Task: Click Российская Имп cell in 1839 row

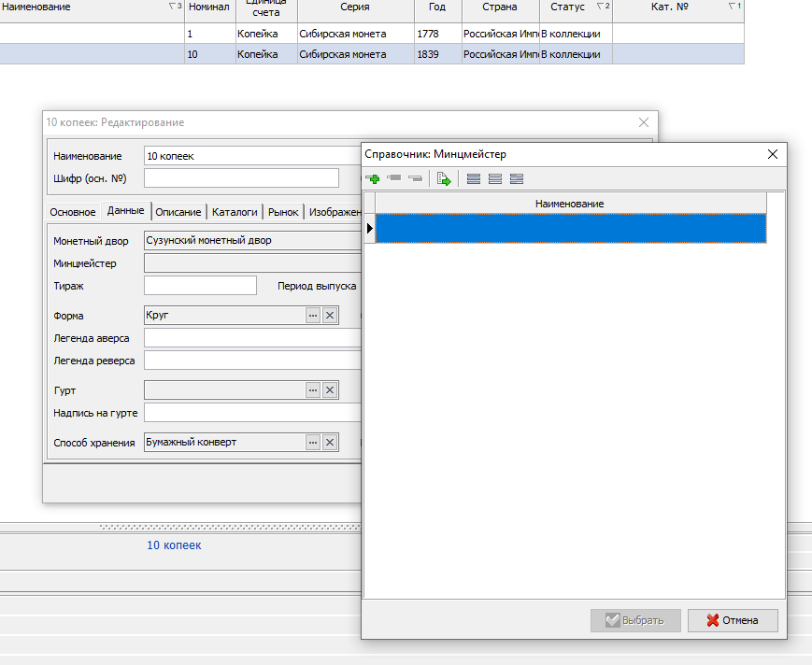Action: (500, 54)
